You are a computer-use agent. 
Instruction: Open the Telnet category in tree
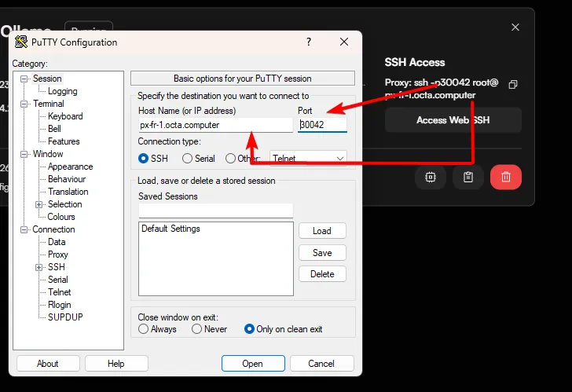(x=60, y=292)
